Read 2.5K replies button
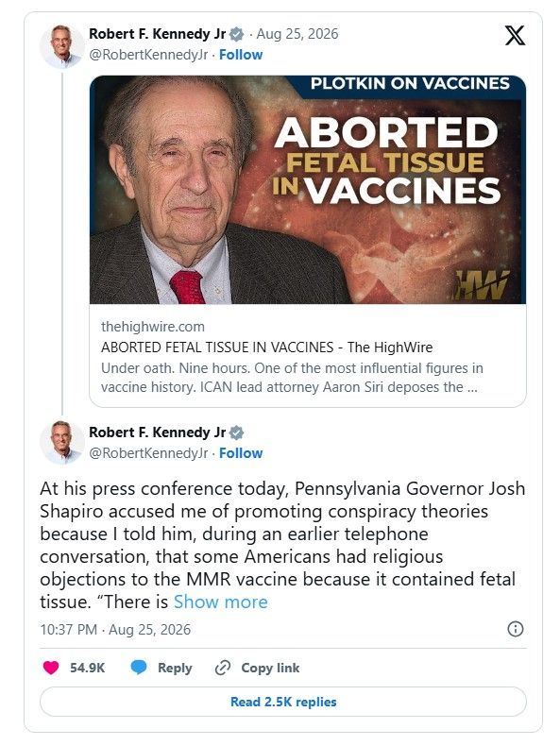 coord(283,702)
